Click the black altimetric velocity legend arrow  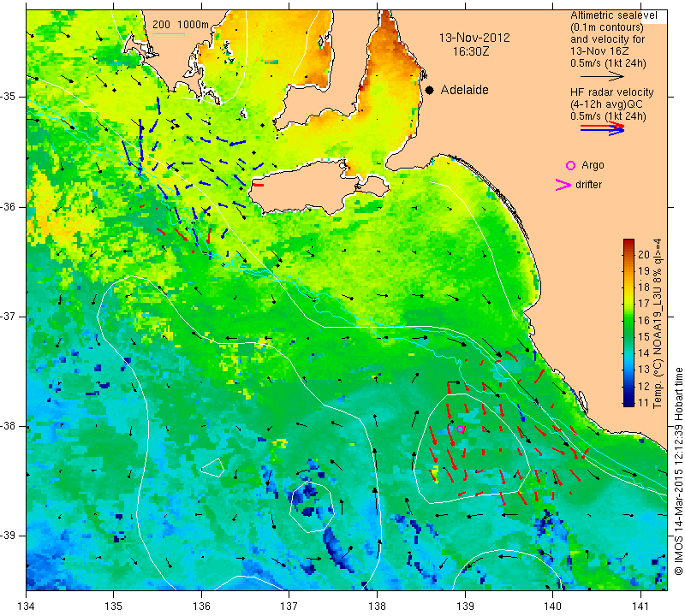coord(603,76)
